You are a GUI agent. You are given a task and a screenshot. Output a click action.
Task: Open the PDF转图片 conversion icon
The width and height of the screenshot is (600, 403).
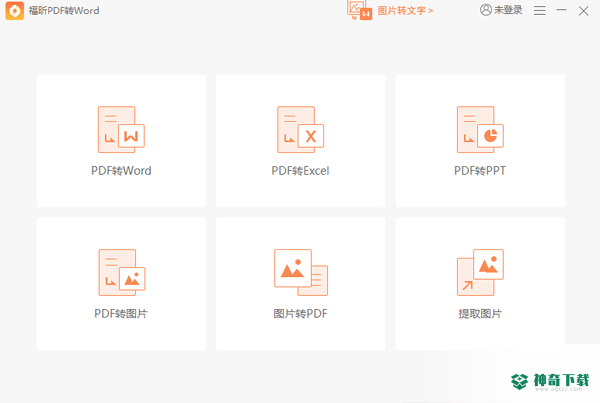click(x=122, y=272)
